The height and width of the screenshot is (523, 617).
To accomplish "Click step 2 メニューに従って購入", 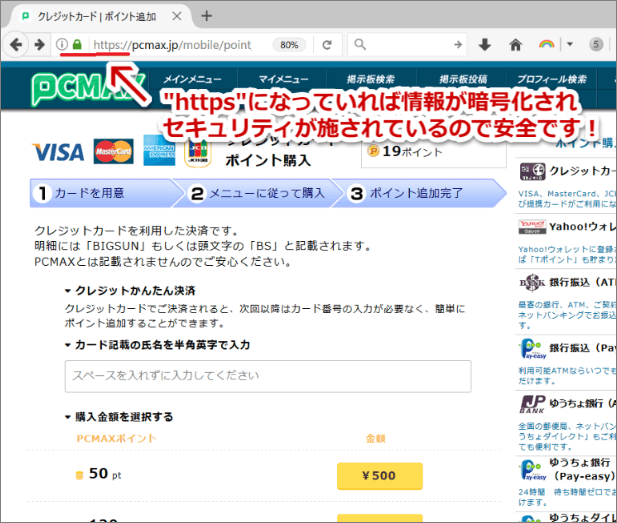I will (x=258, y=193).
